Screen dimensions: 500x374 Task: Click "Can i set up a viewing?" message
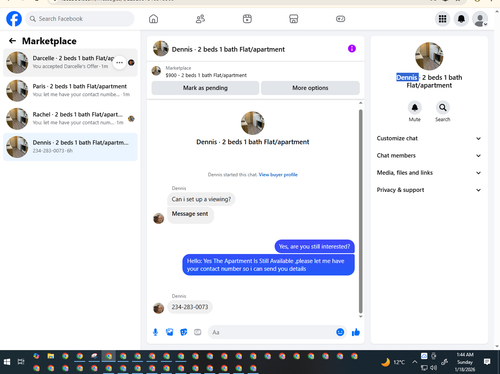(x=201, y=199)
